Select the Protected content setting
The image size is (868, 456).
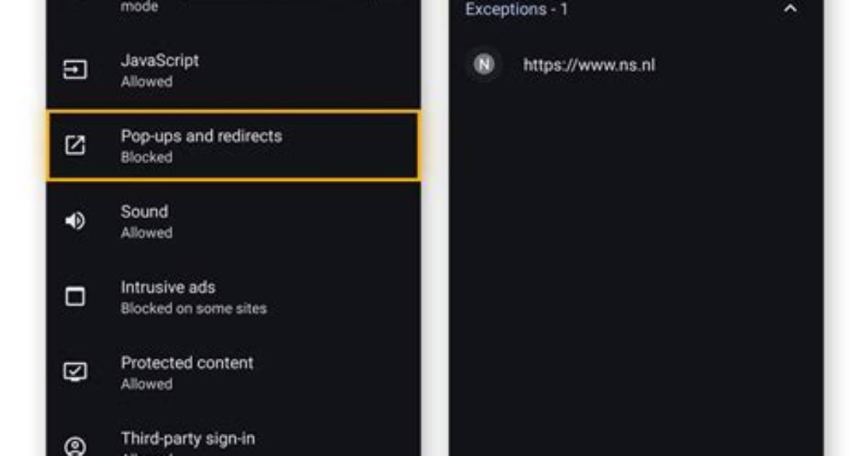click(x=233, y=372)
